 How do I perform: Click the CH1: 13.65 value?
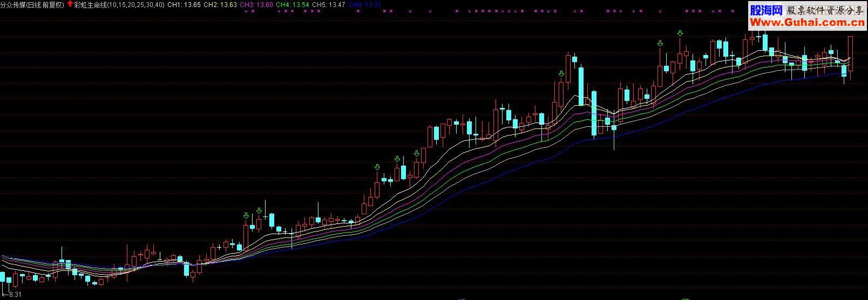pos(184,4)
